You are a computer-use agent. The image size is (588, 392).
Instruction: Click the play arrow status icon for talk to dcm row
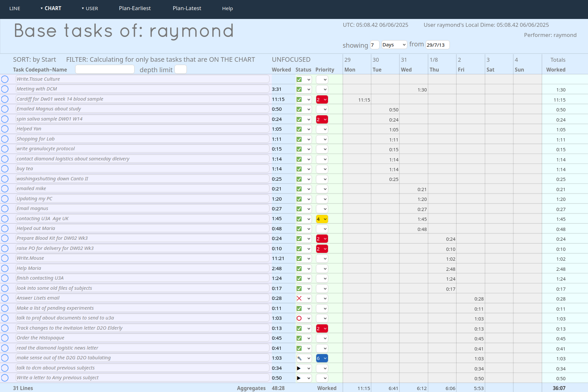299,368
